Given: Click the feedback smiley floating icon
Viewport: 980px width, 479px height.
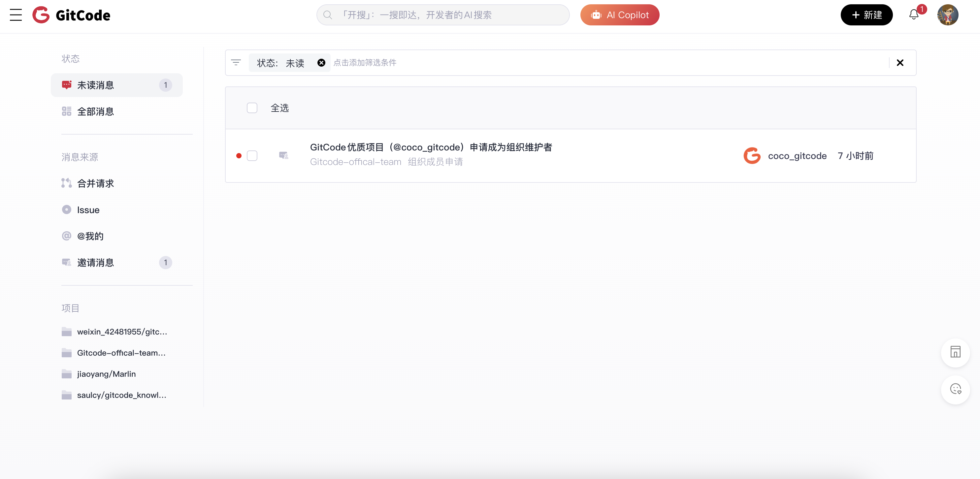Looking at the screenshot, I should click(955, 389).
